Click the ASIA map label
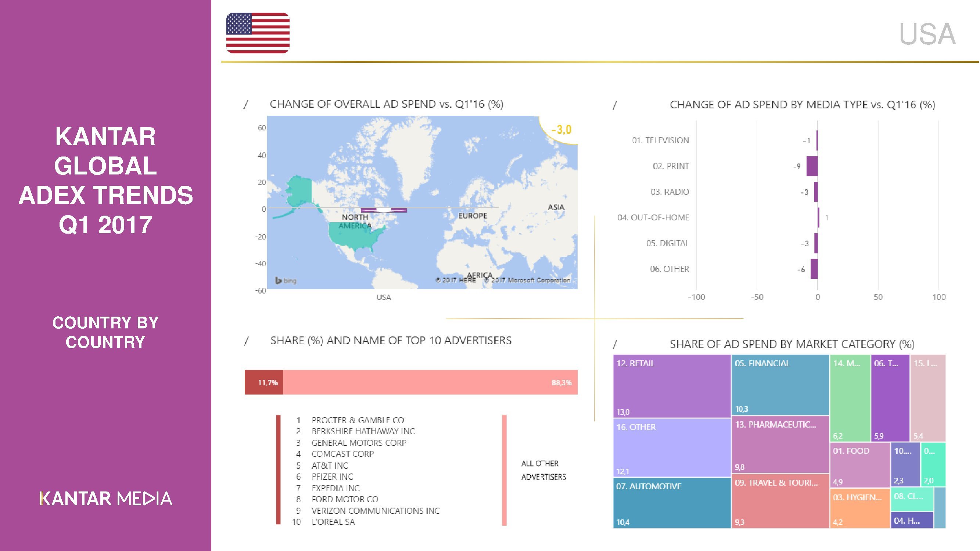Image resolution: width=980 pixels, height=551 pixels. pos(556,207)
